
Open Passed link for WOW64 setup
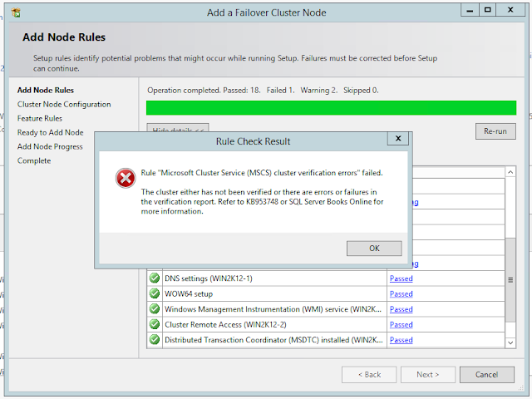(x=401, y=293)
